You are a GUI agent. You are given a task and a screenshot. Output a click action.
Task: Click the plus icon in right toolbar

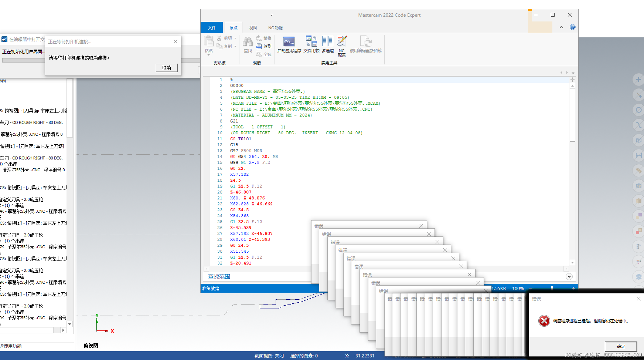pyautogui.click(x=638, y=79)
